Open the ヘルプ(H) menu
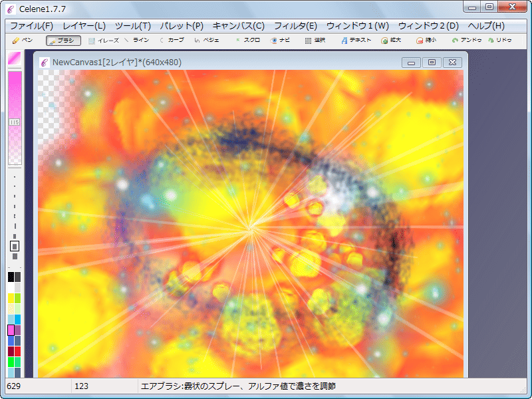This screenshot has height=399, width=532. pyautogui.click(x=486, y=26)
